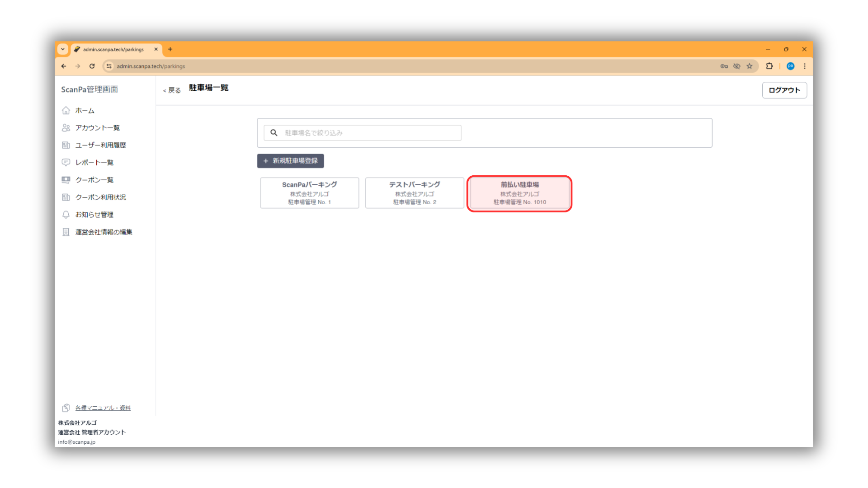Reload the page
The width and height of the screenshot is (868, 488).
click(92, 66)
